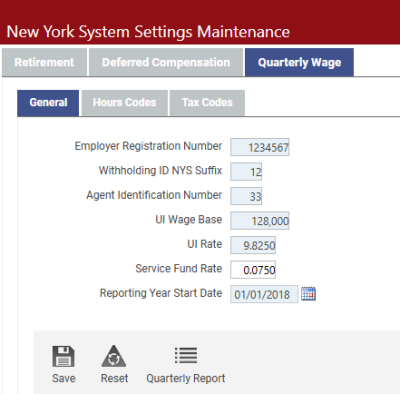Switch to the Retirement tab

tap(44, 62)
